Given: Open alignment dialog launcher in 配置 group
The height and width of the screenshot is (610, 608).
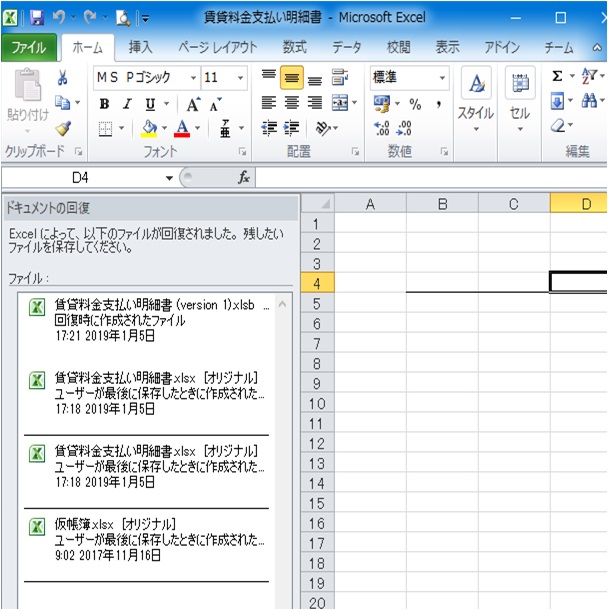Looking at the screenshot, I should coord(355,151).
